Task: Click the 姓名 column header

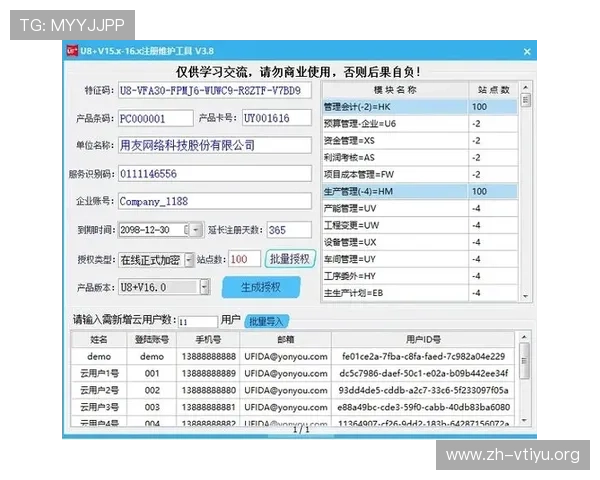Action: click(x=99, y=340)
